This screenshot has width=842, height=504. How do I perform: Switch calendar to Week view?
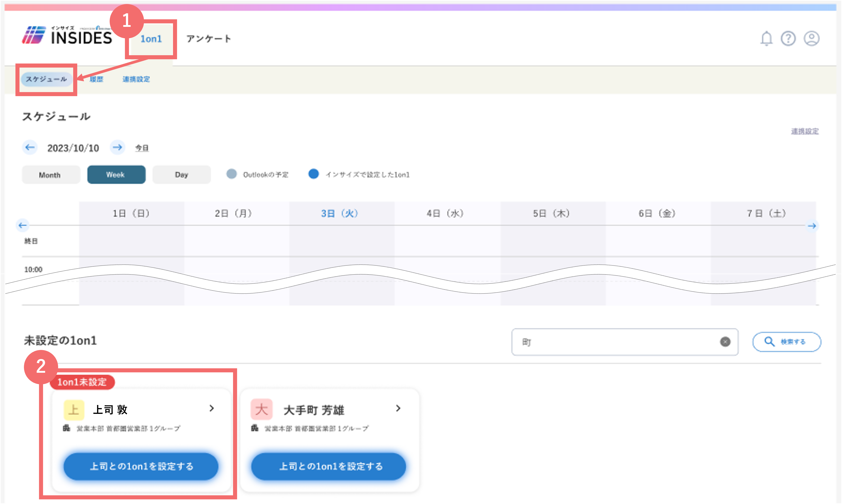[116, 174]
